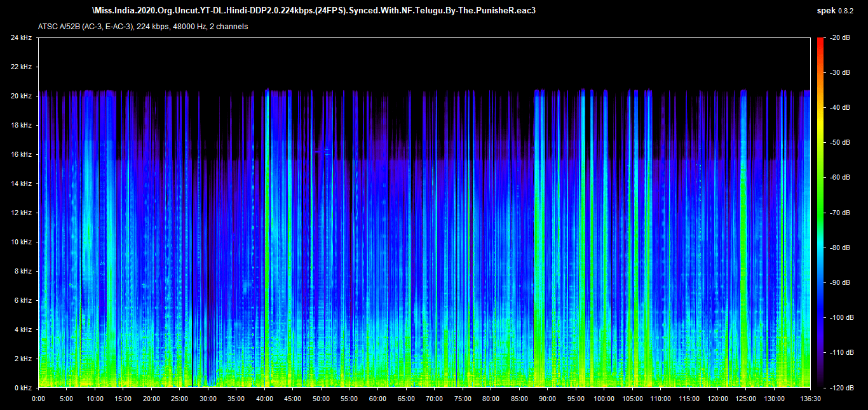Click the -50 dB scale label
This screenshot has height=410, width=868.
(841, 143)
